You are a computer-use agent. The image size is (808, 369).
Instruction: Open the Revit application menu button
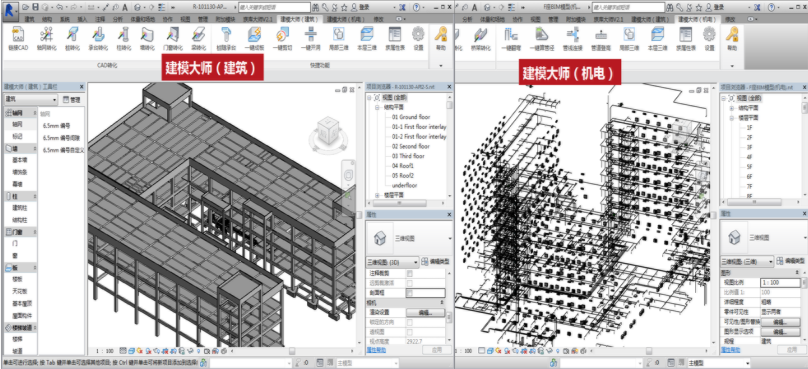[10, 8]
